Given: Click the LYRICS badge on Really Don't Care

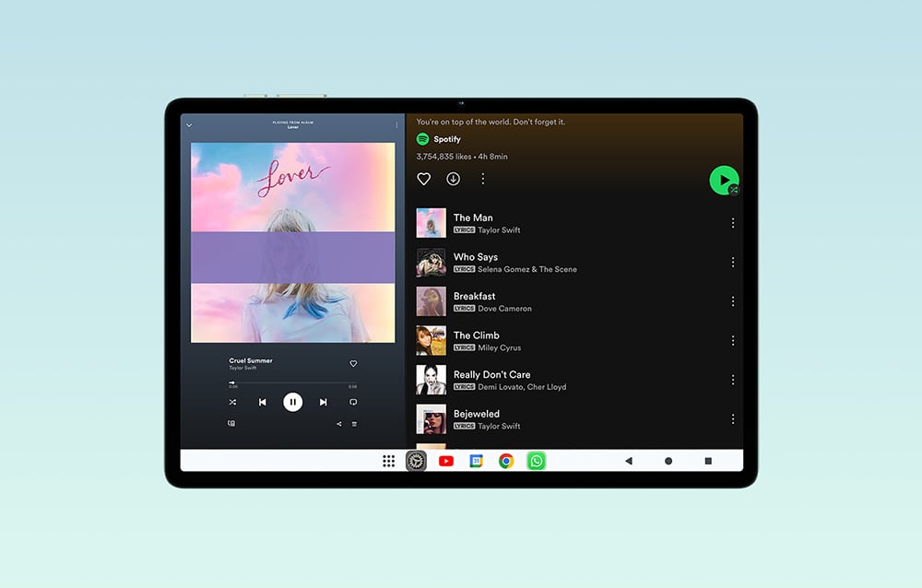Looking at the screenshot, I should click(464, 387).
